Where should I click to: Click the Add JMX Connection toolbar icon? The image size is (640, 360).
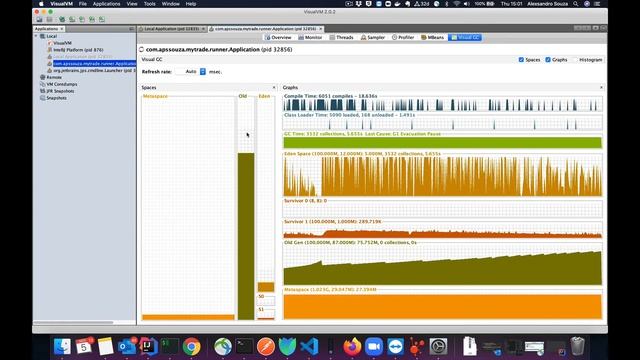[62, 19]
